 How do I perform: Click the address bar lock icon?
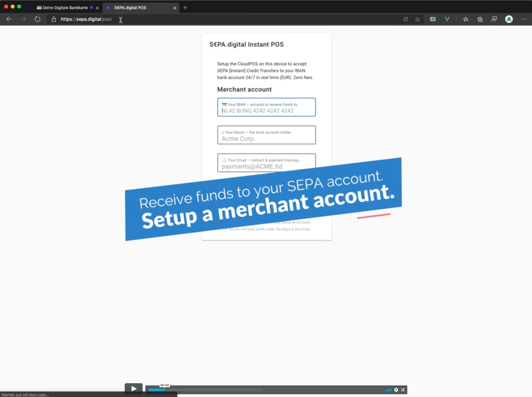tap(54, 19)
